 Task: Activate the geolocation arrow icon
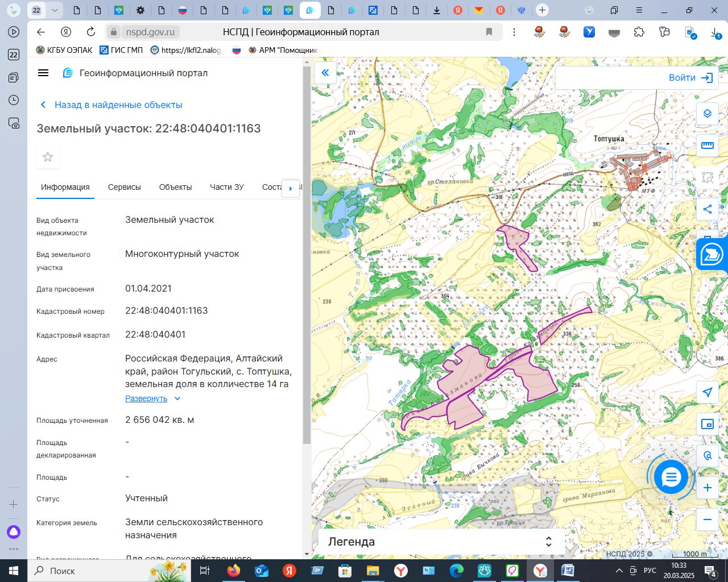[x=707, y=392]
